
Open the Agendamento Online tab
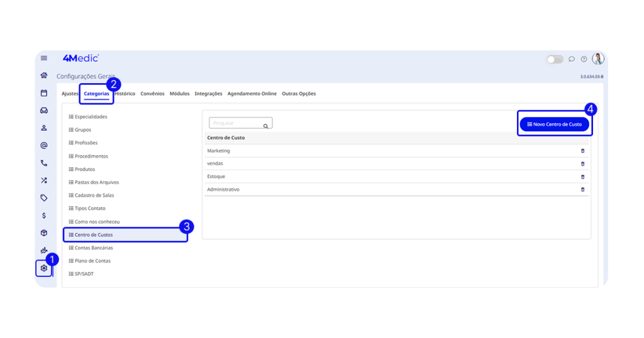pos(252,94)
